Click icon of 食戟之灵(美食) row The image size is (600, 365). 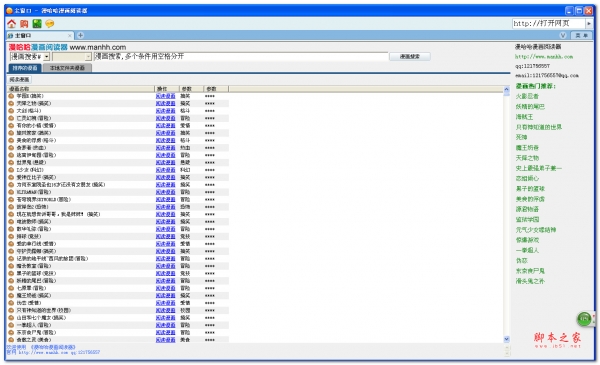point(11,340)
